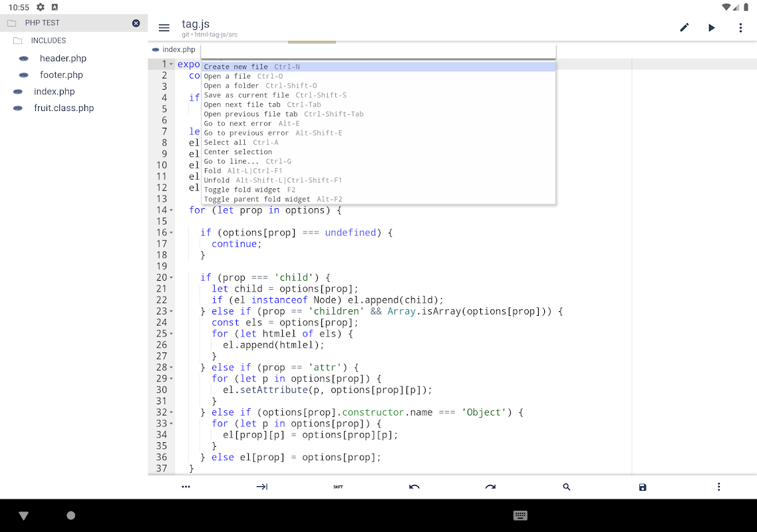Click the PHP TEST folder icon
757x532 pixels.
[x=12, y=23]
